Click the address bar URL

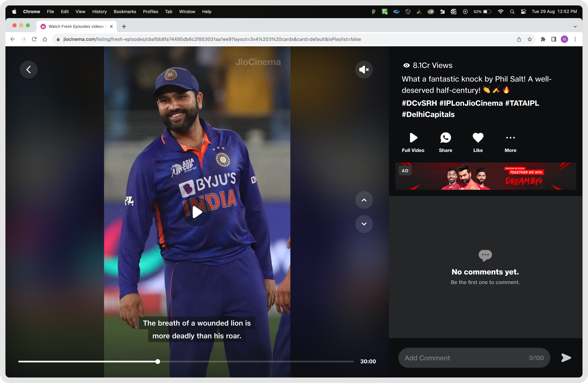point(212,39)
